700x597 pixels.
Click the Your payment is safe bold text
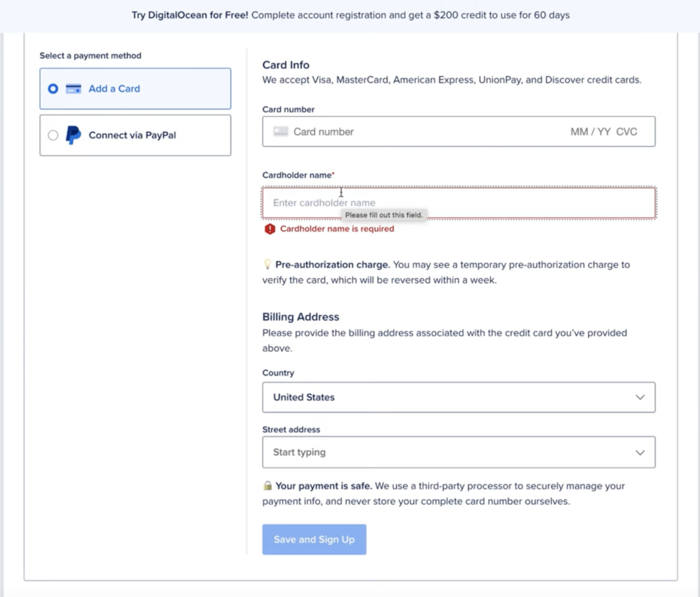[x=323, y=486]
